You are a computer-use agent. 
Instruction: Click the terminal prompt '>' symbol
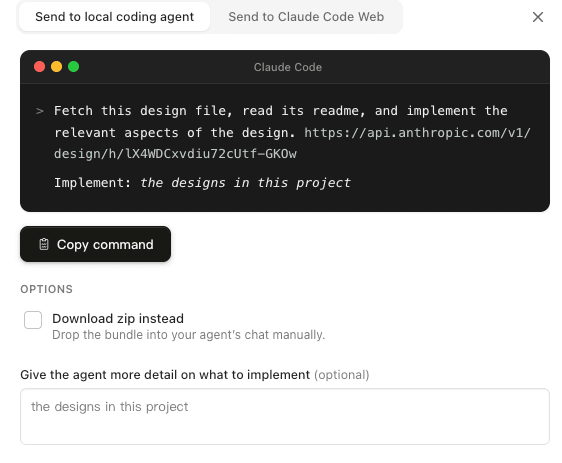40,111
